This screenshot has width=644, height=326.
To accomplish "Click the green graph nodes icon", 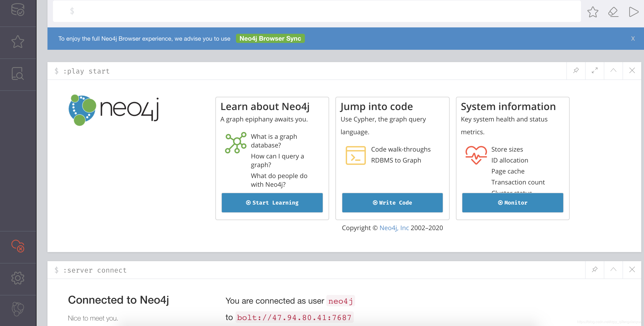I will pos(236,143).
